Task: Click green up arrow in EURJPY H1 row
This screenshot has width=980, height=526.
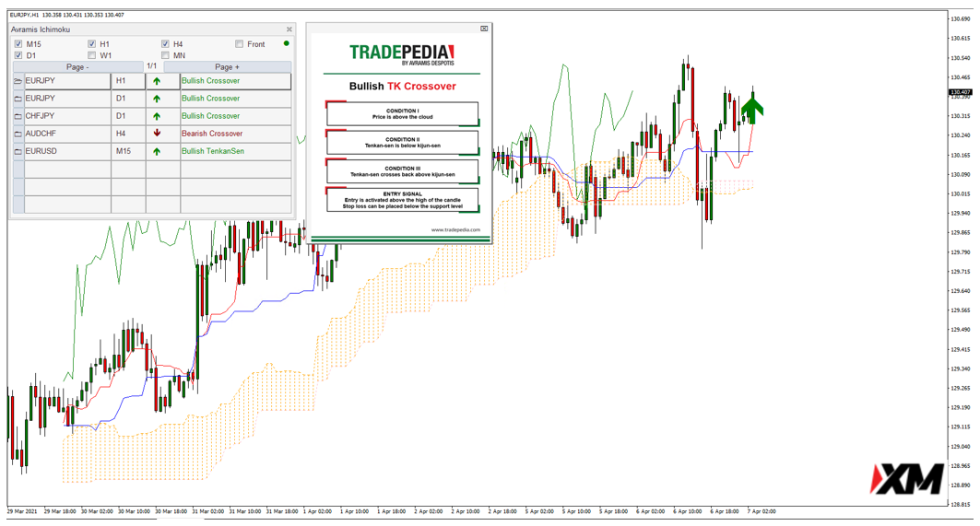Action: (157, 81)
